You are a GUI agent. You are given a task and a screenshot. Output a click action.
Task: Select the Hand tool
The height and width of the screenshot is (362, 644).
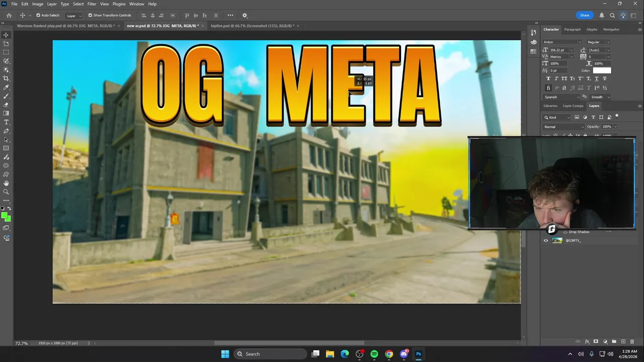tap(6, 183)
